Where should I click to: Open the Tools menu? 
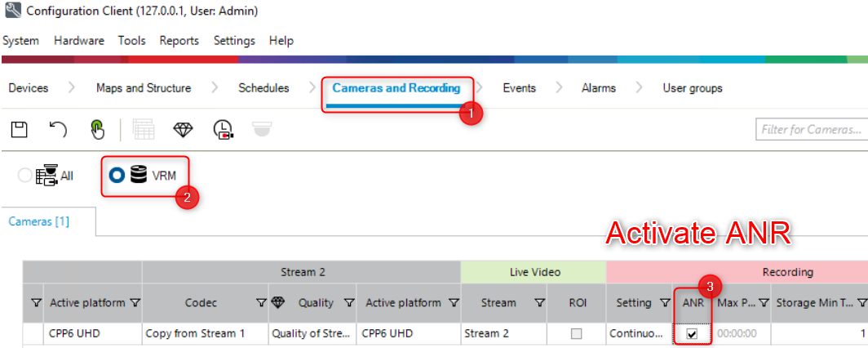pyautogui.click(x=132, y=41)
